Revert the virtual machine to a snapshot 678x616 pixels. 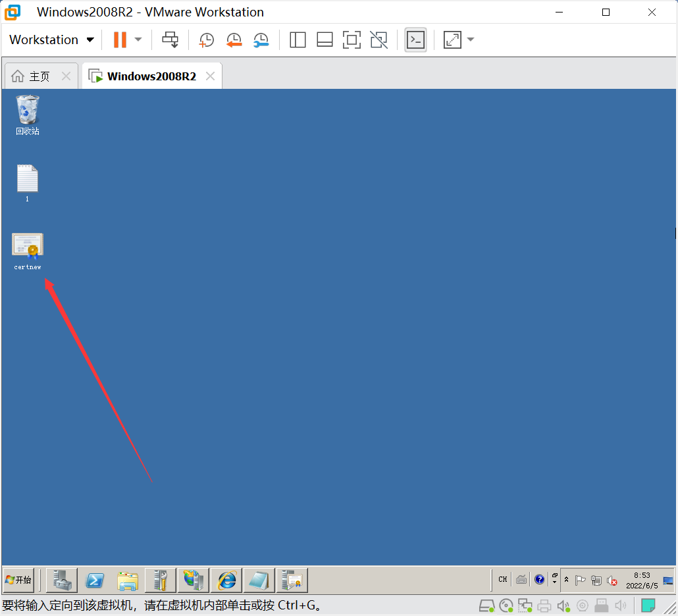click(x=234, y=39)
